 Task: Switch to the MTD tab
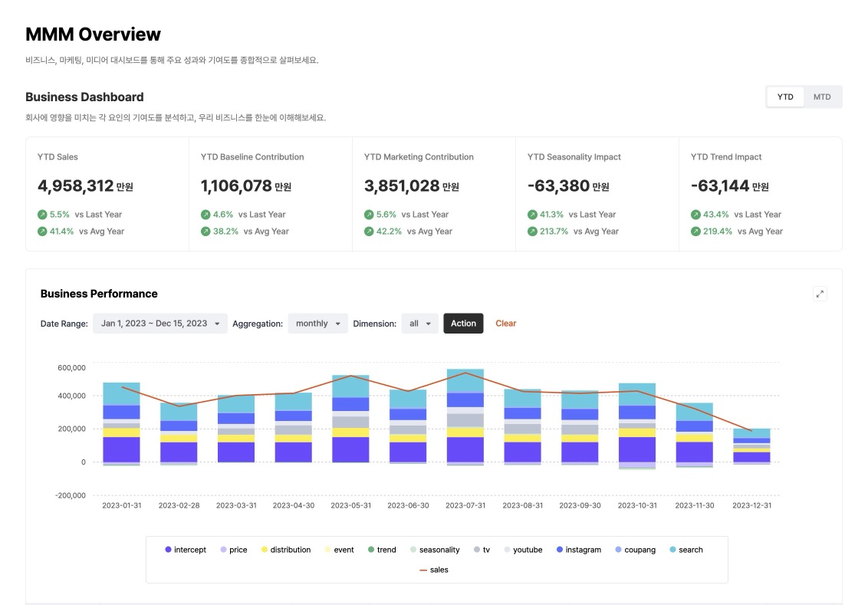[822, 97]
